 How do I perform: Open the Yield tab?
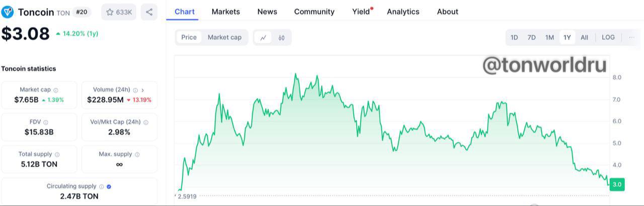click(x=361, y=12)
